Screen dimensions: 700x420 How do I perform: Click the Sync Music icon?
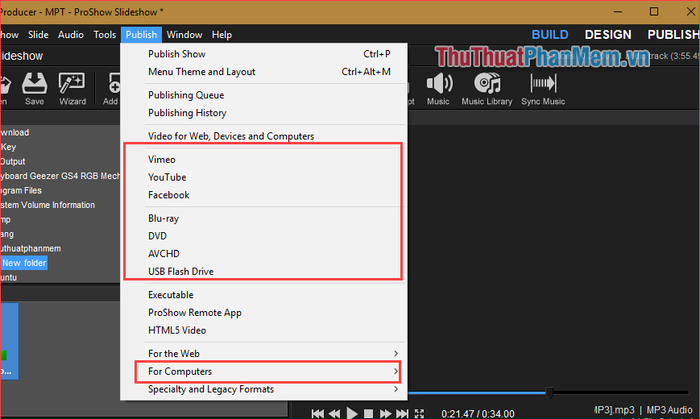(543, 89)
